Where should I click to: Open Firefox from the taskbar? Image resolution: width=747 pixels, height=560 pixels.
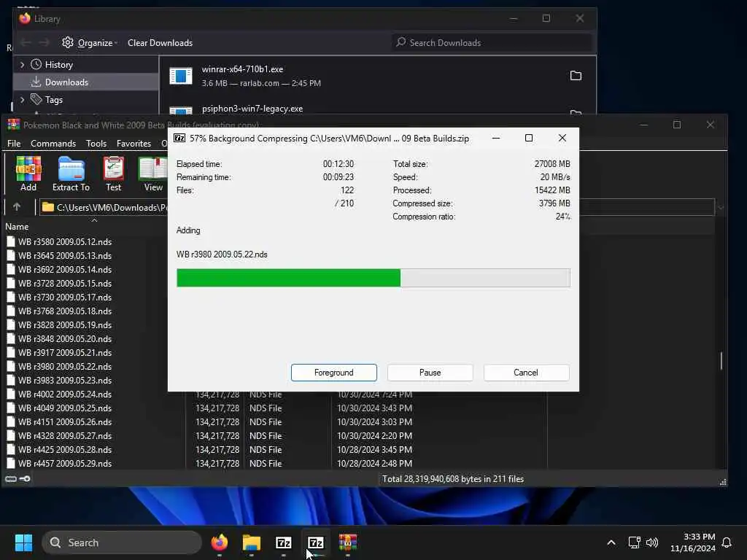[219, 542]
